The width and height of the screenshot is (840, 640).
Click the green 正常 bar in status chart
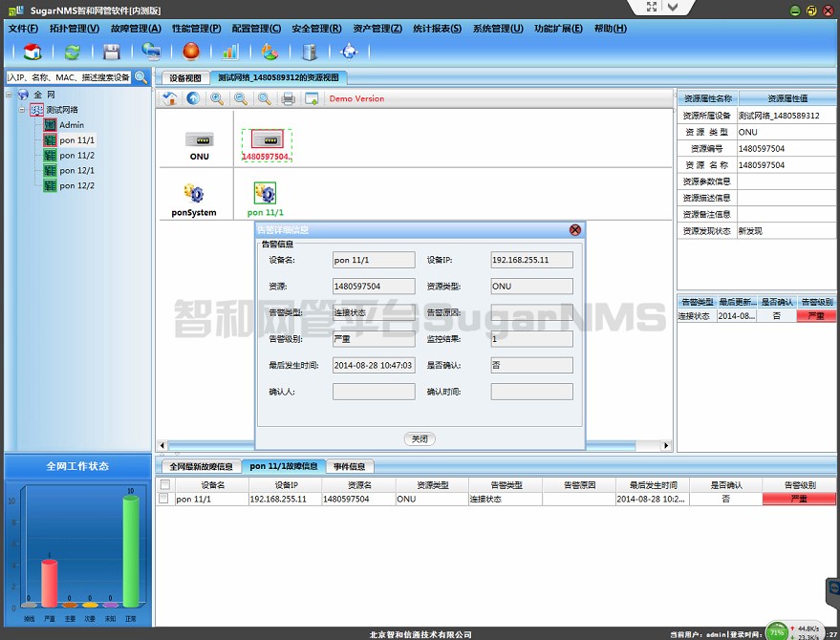[x=131, y=551]
